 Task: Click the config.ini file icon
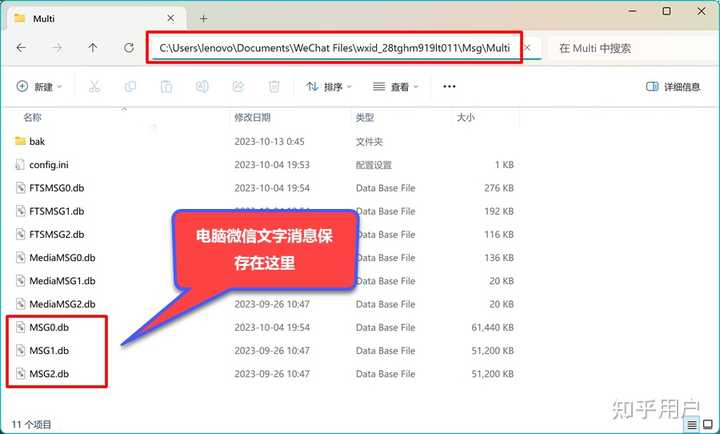pyautogui.click(x=20, y=164)
